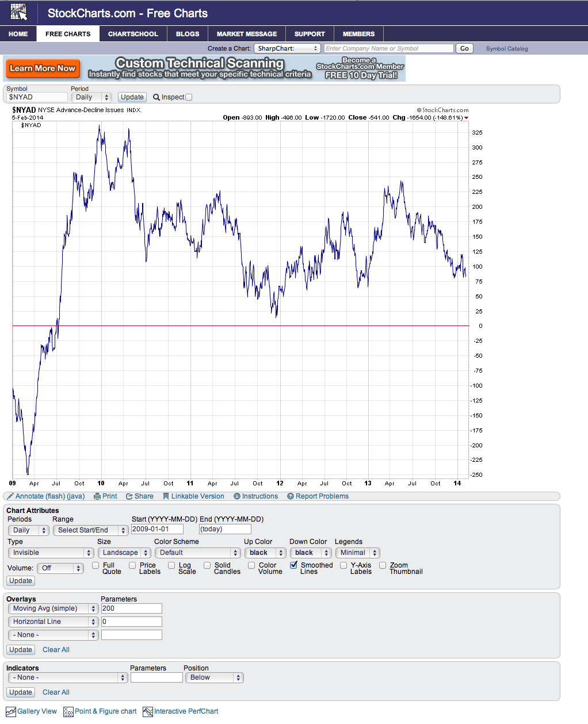This screenshot has height=724, width=588.
Task: Open the Moving Avg (simple) overlay dropdown
Action: [53, 608]
